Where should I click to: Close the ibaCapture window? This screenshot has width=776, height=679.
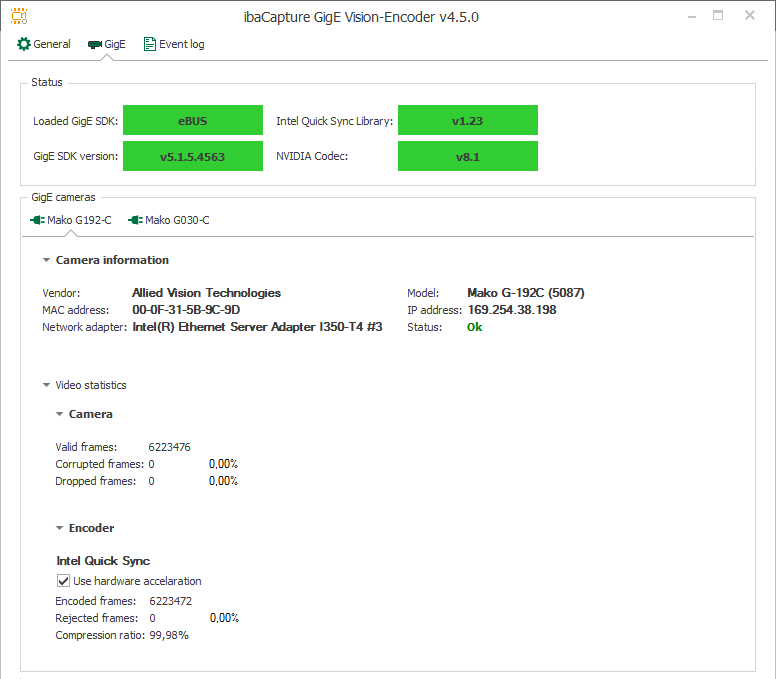pos(750,15)
